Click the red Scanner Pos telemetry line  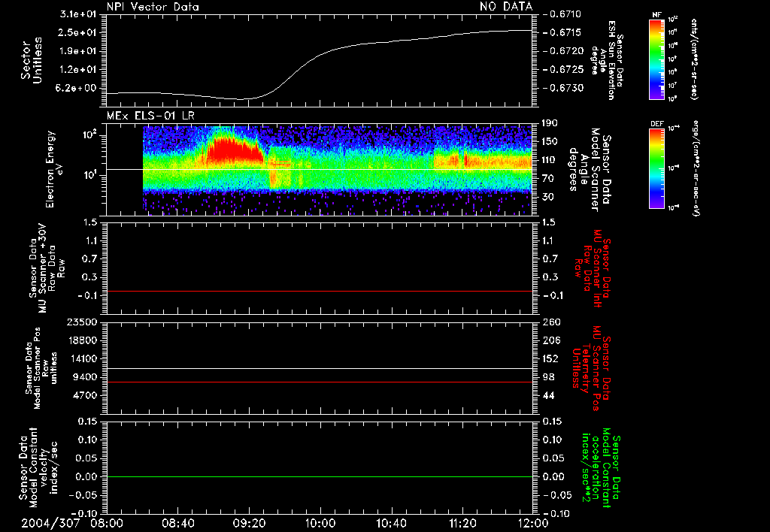click(x=319, y=382)
